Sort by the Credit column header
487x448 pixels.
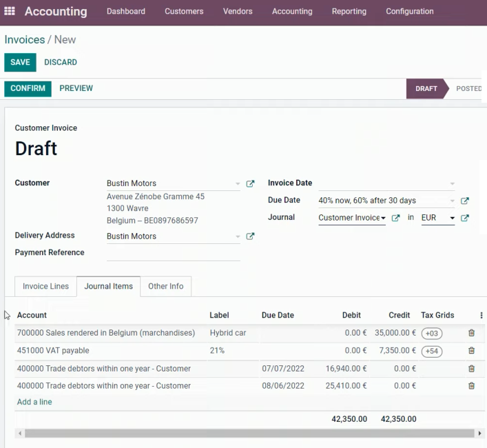399,315
